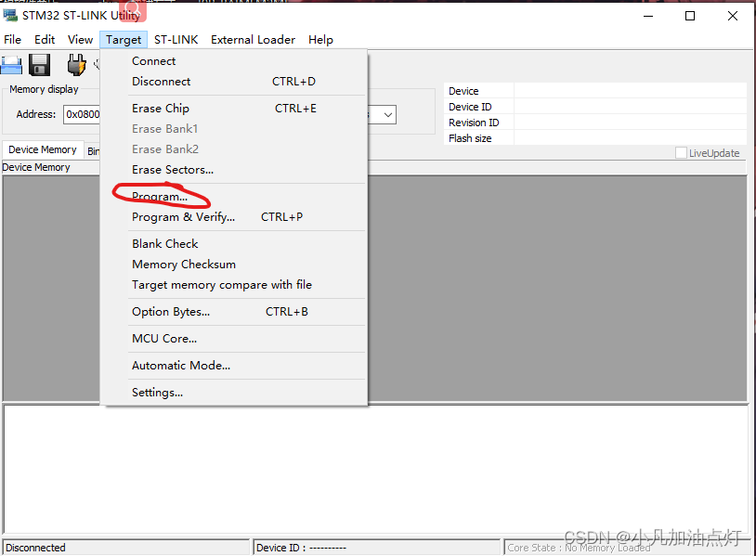Click the Revision ID value field
The image size is (756, 556).
(x=631, y=123)
